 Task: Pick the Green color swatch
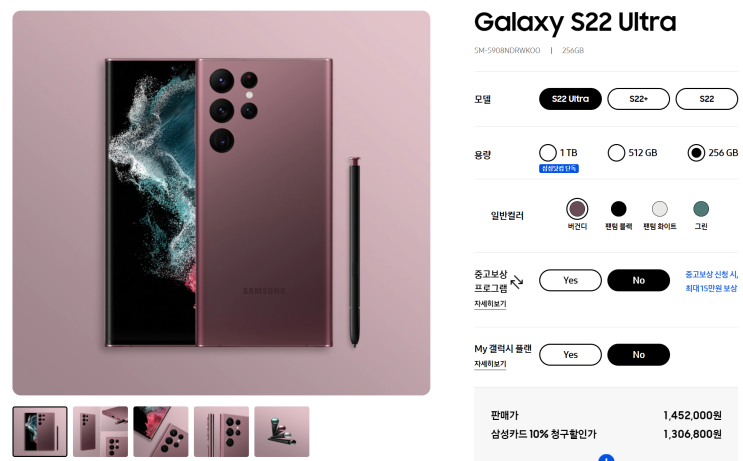[701, 209]
